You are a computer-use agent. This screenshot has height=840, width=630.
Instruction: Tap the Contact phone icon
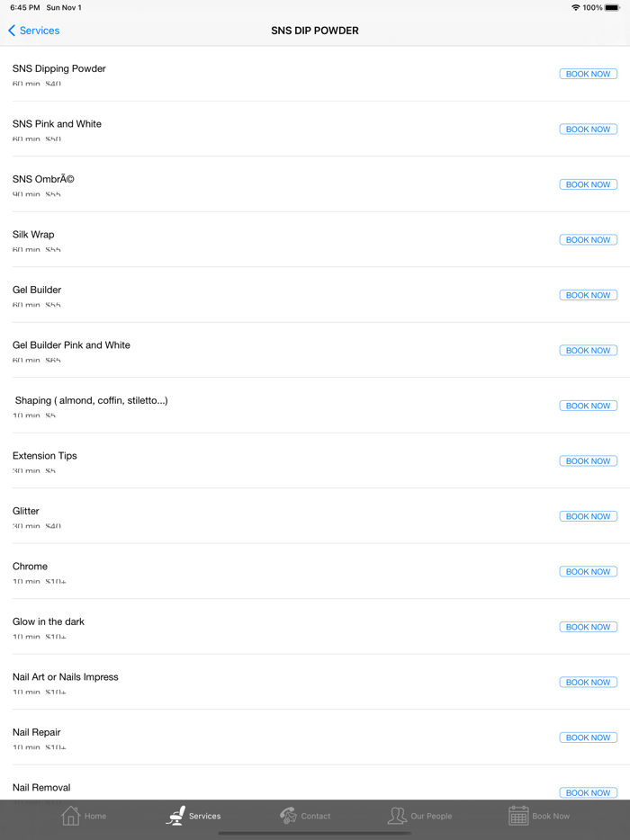pos(288,816)
